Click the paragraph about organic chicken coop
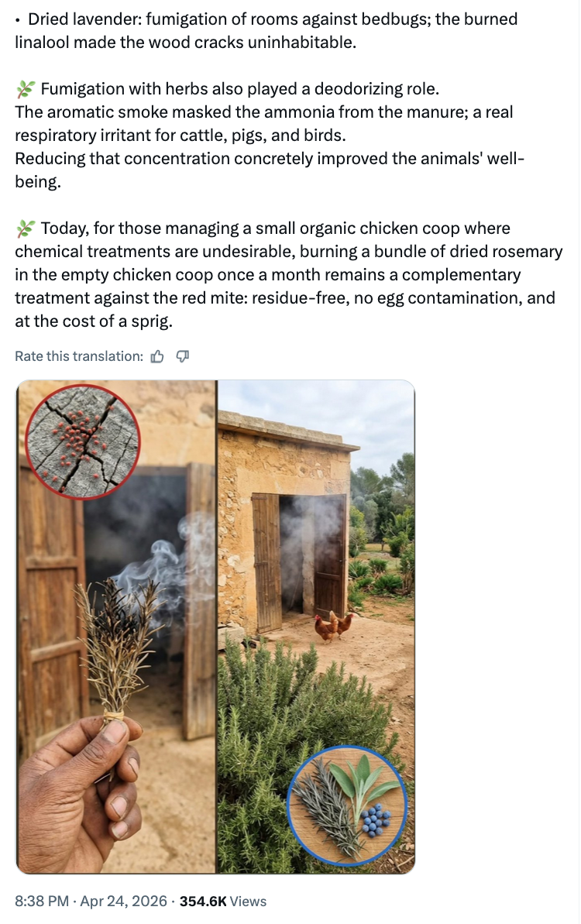The height and width of the screenshot is (924, 581). [287, 274]
